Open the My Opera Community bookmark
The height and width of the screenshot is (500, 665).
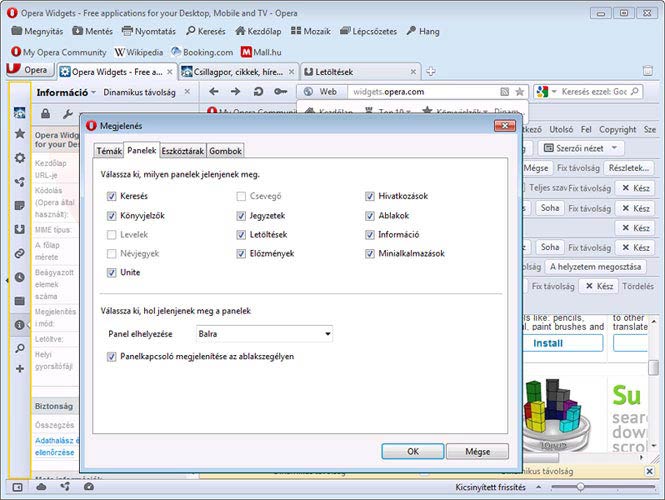(x=59, y=52)
